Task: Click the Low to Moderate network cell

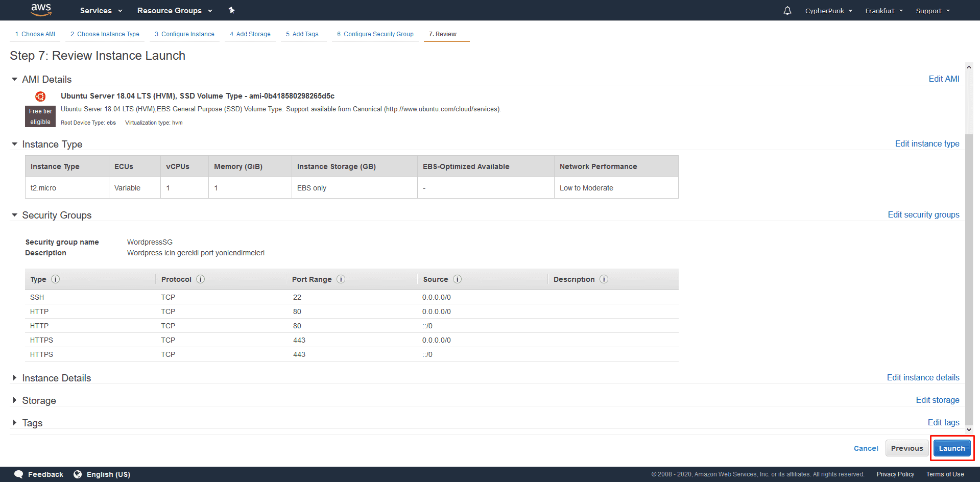Action: [616, 188]
